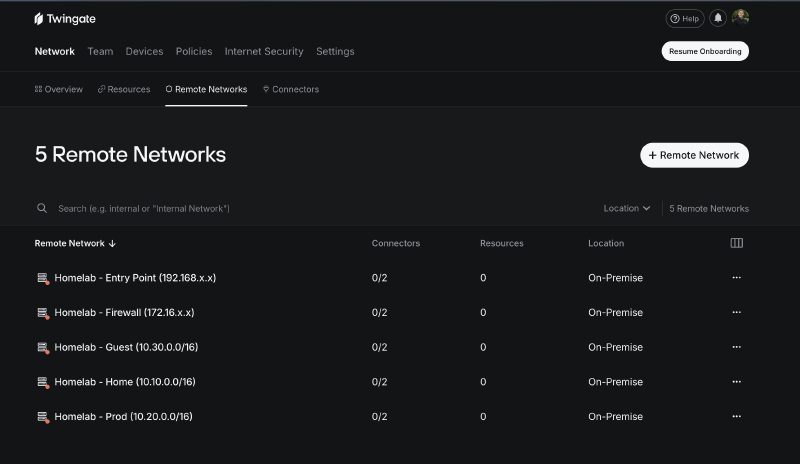Click the 5 Remote Networks page heading

[130, 155]
